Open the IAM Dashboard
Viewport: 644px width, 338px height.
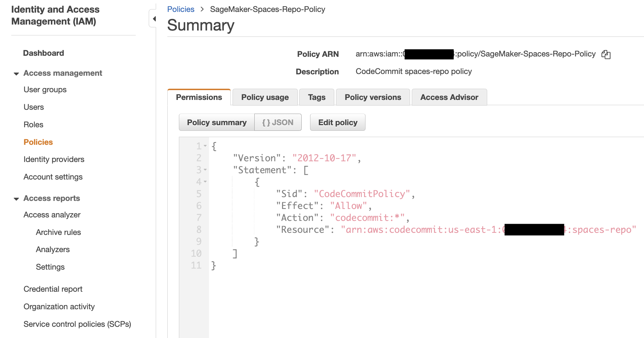(43, 53)
